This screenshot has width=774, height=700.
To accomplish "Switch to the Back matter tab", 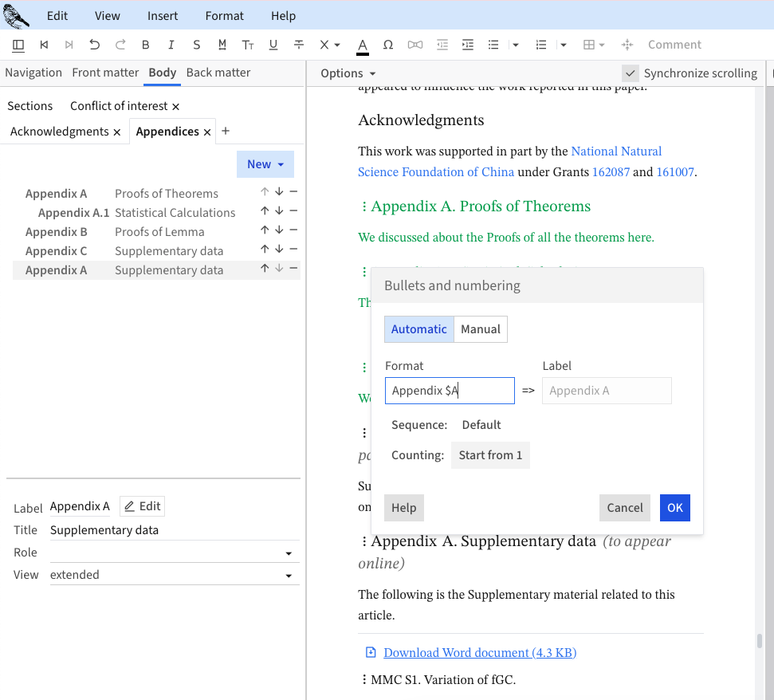I will (x=218, y=73).
